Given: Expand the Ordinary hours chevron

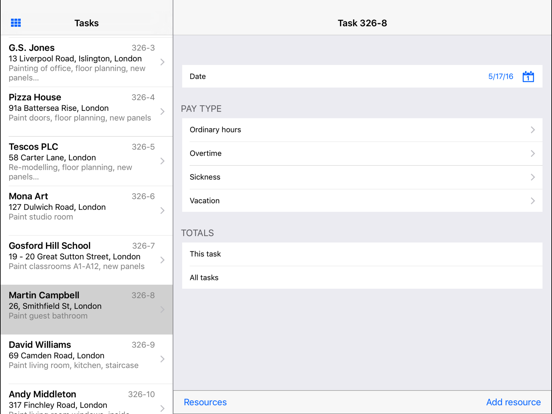Looking at the screenshot, I should [x=533, y=130].
